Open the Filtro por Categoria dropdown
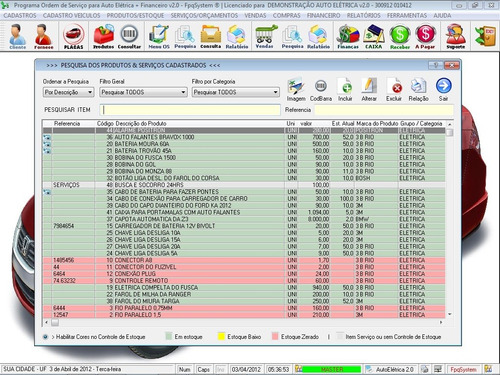Image resolution: width=500 pixels, height=375 pixels. (236, 92)
